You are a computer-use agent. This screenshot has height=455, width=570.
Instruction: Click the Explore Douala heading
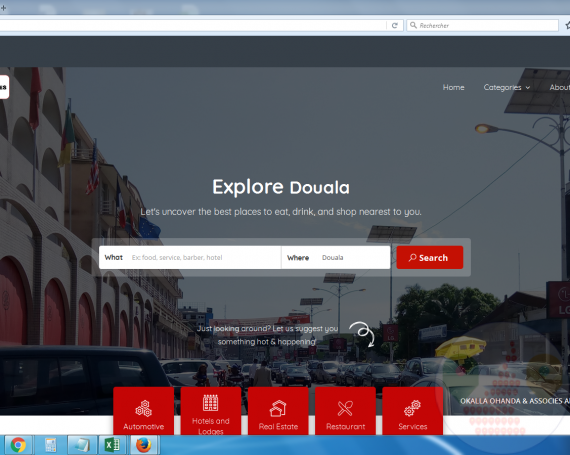click(281, 187)
